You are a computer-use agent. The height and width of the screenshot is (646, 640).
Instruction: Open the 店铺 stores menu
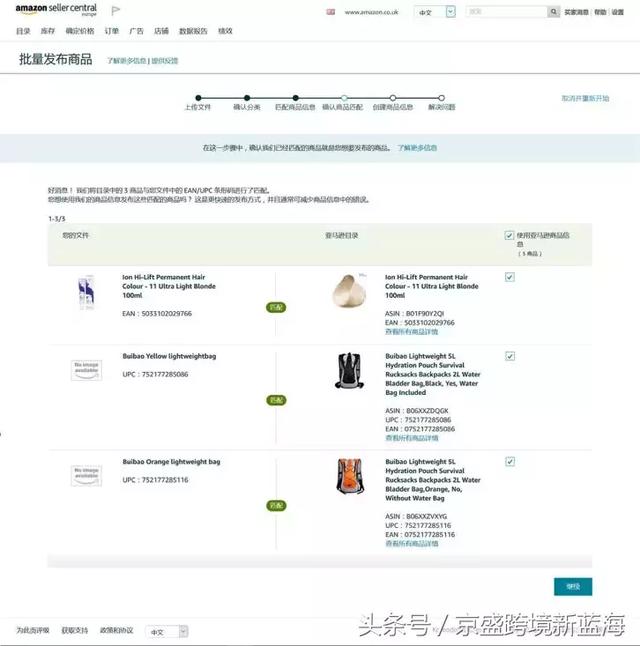[x=161, y=31]
